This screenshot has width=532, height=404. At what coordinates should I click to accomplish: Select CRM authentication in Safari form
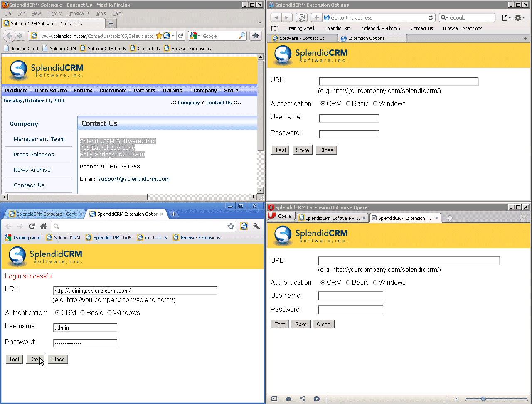point(323,103)
